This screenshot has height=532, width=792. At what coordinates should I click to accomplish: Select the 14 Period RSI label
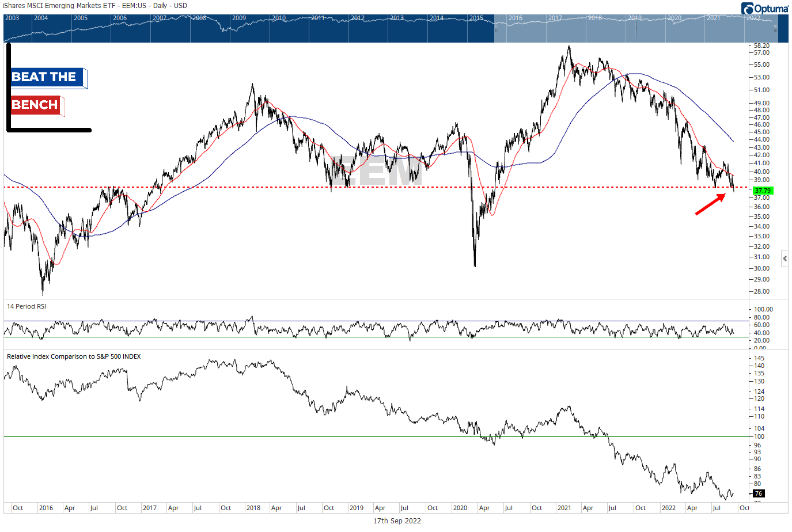tap(26, 306)
